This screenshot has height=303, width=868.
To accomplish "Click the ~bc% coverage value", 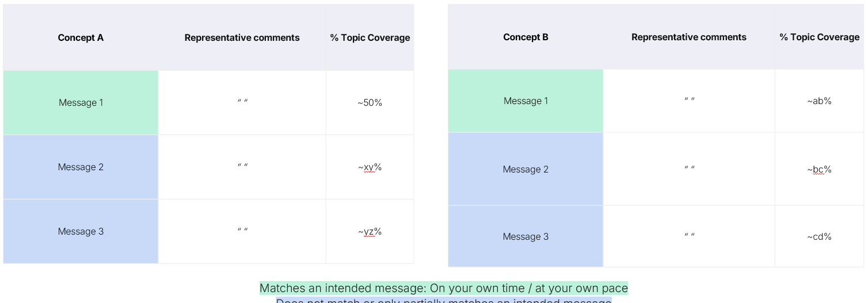I will click(x=819, y=170).
